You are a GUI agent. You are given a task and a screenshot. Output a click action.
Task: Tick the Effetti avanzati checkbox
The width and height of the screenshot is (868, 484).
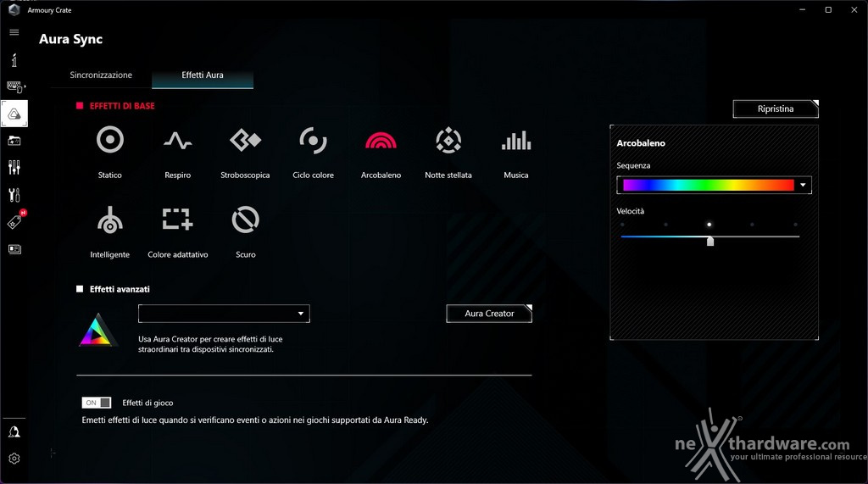[x=80, y=289]
